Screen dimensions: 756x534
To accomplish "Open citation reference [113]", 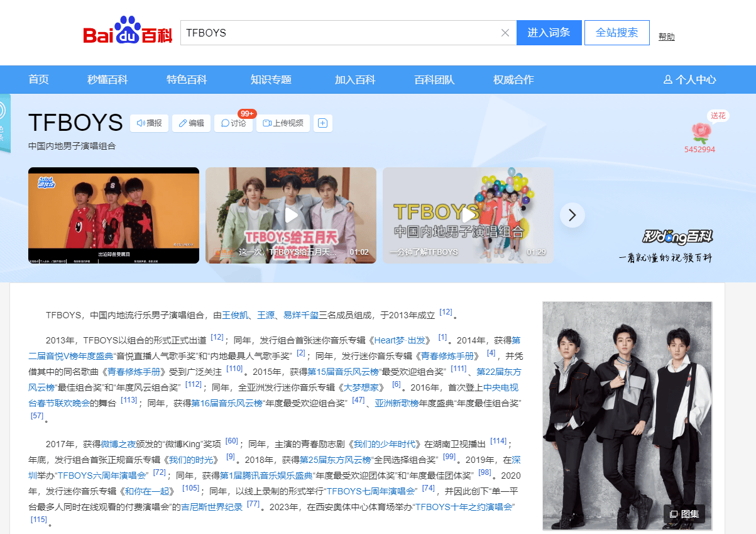I will [x=129, y=400].
